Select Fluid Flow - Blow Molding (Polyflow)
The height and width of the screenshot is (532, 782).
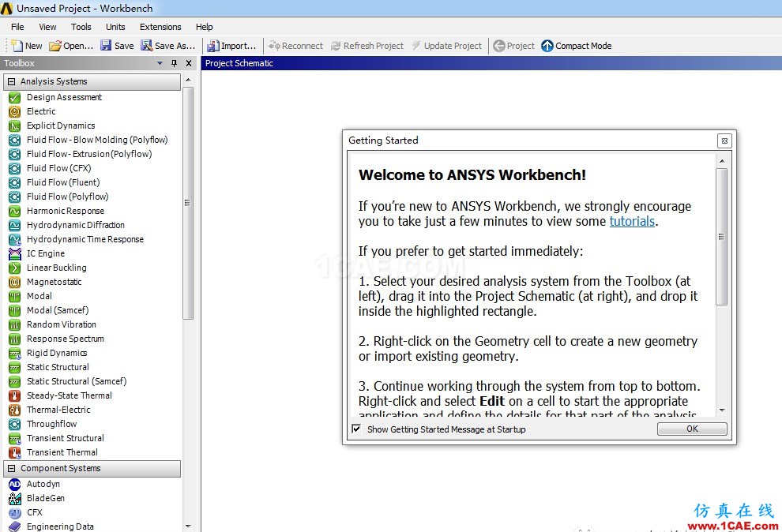(x=97, y=140)
